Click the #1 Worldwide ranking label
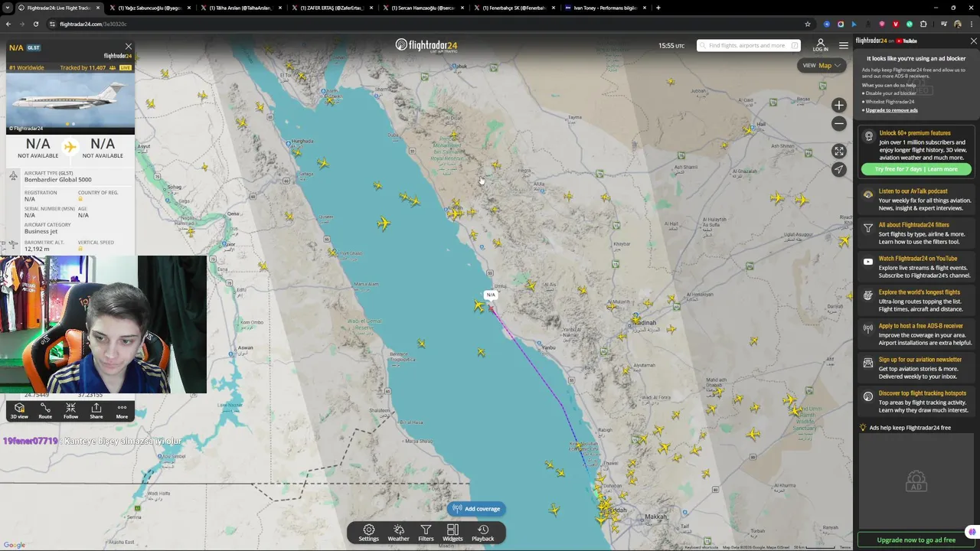Image resolution: width=980 pixels, height=551 pixels. click(27, 68)
